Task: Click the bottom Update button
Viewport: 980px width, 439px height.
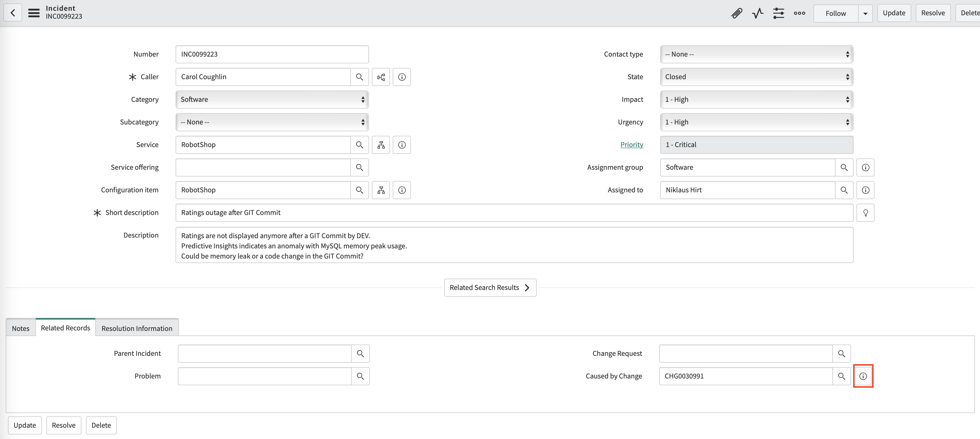Action: [25, 425]
